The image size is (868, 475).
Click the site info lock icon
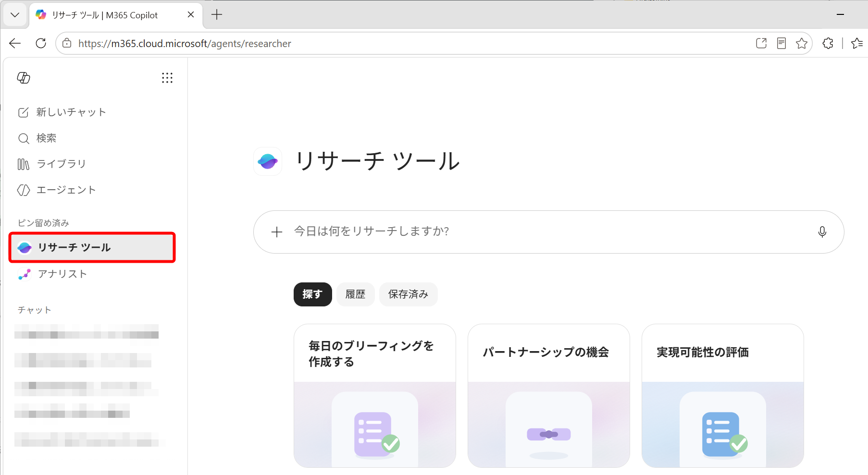[67, 43]
